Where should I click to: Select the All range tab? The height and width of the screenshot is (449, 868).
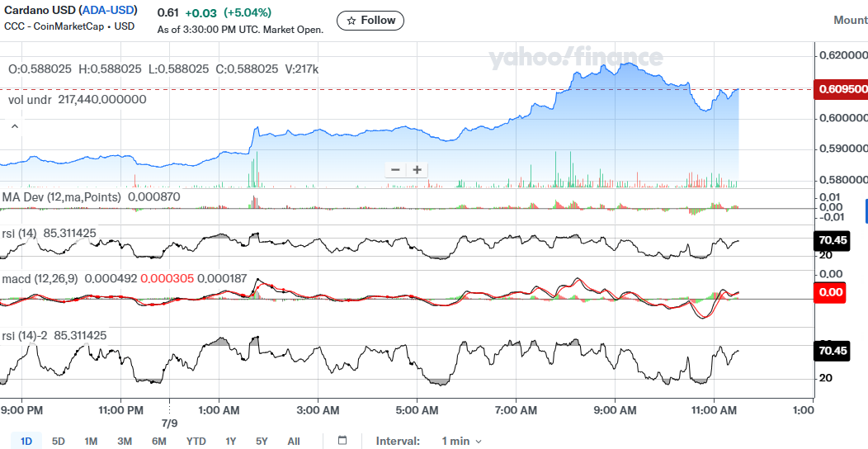coord(294,442)
